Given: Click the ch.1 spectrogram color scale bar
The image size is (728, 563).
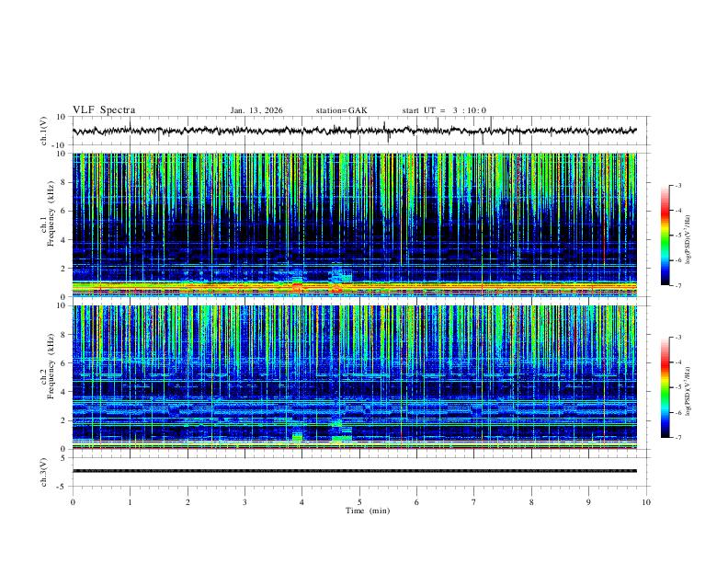Looking at the screenshot, I should coord(665,236).
